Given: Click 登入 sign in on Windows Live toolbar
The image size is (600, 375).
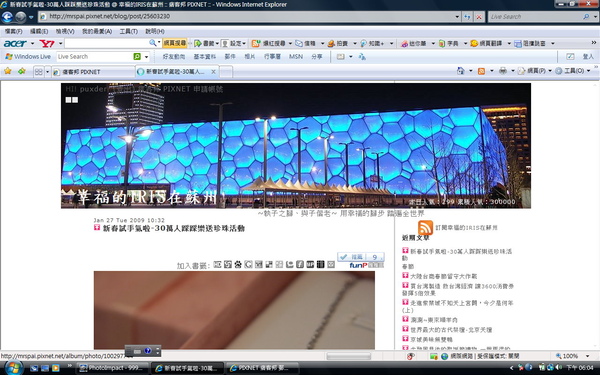Looking at the screenshot, I should click(x=588, y=57).
